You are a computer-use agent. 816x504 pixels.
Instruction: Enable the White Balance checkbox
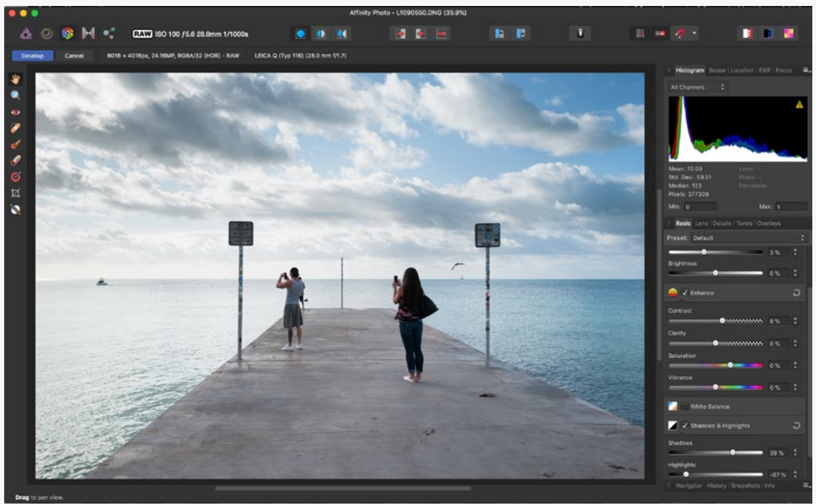[x=685, y=406]
